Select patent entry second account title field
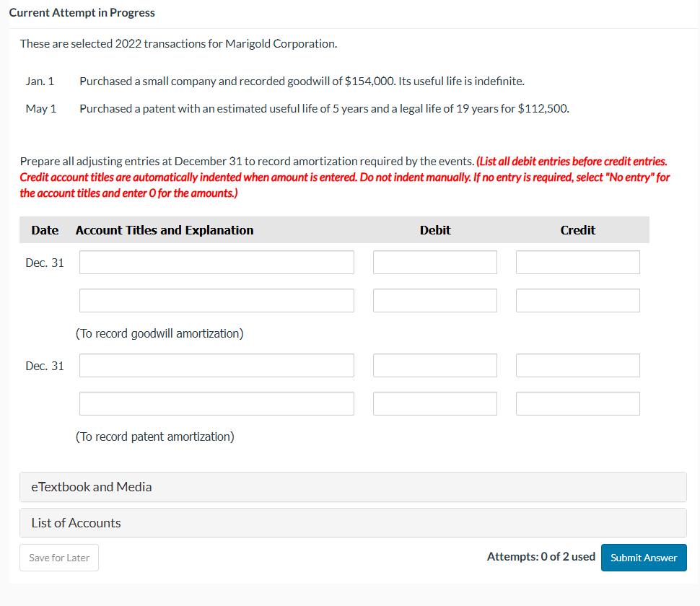 216,404
